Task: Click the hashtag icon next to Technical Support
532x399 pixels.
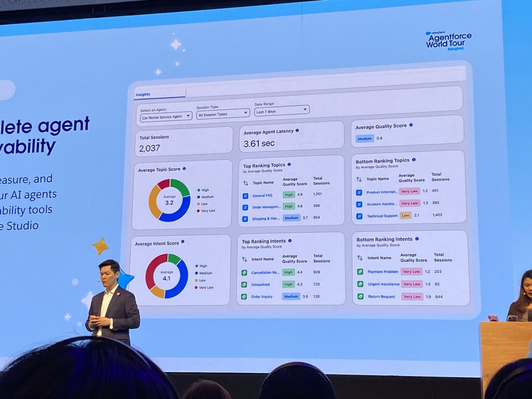Action: pyautogui.click(x=358, y=216)
